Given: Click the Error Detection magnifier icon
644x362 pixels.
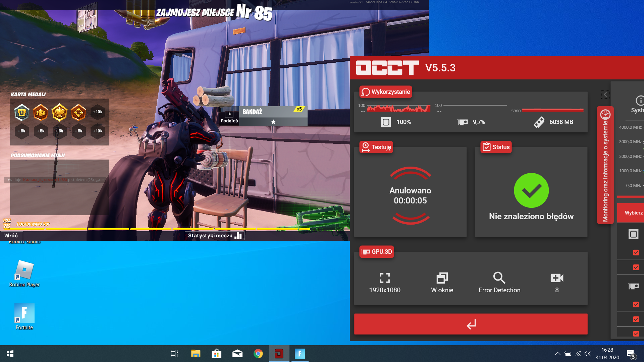Looking at the screenshot, I should 499,278.
